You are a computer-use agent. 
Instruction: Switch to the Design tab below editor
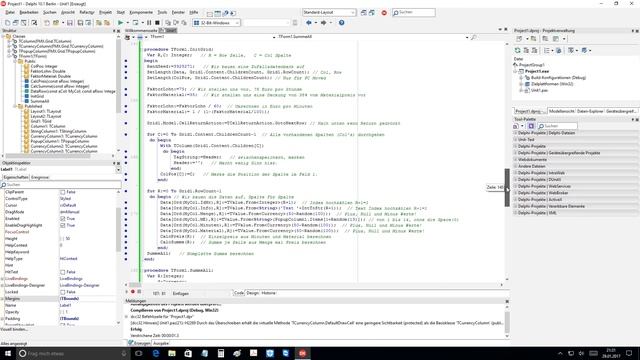(253, 293)
